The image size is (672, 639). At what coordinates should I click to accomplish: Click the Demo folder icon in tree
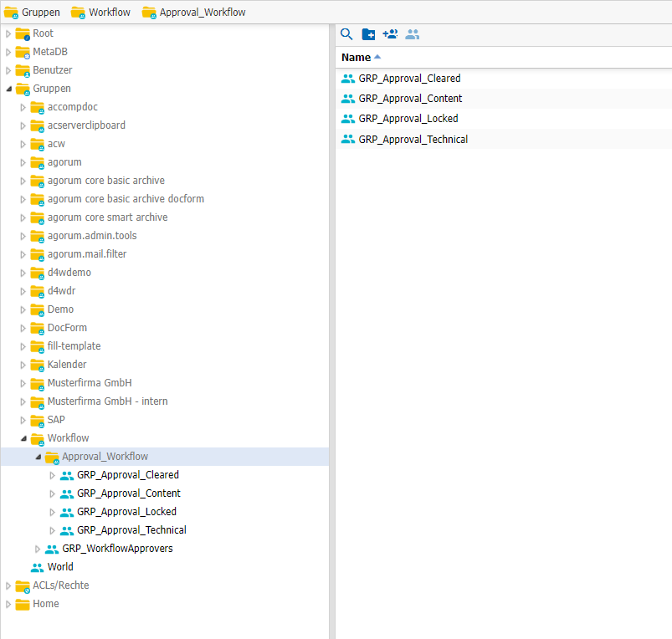pos(38,309)
